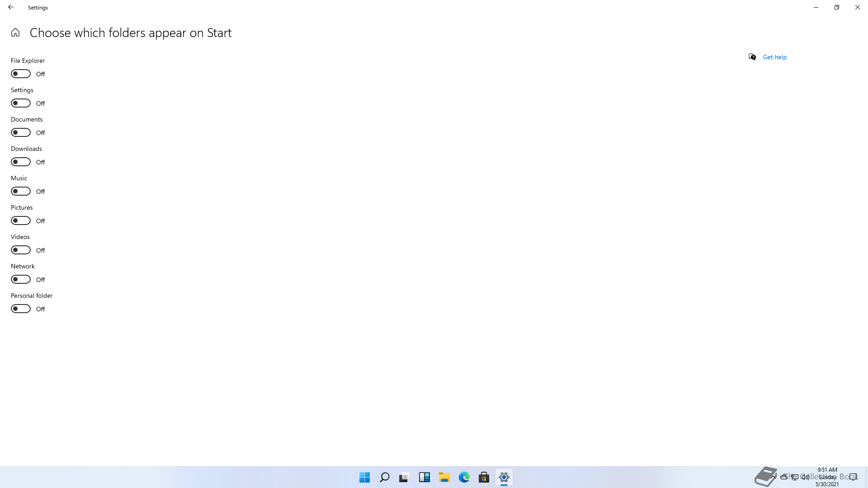The height and width of the screenshot is (488, 868).
Task: Go back with the arrow in title bar
Action: [x=11, y=7]
